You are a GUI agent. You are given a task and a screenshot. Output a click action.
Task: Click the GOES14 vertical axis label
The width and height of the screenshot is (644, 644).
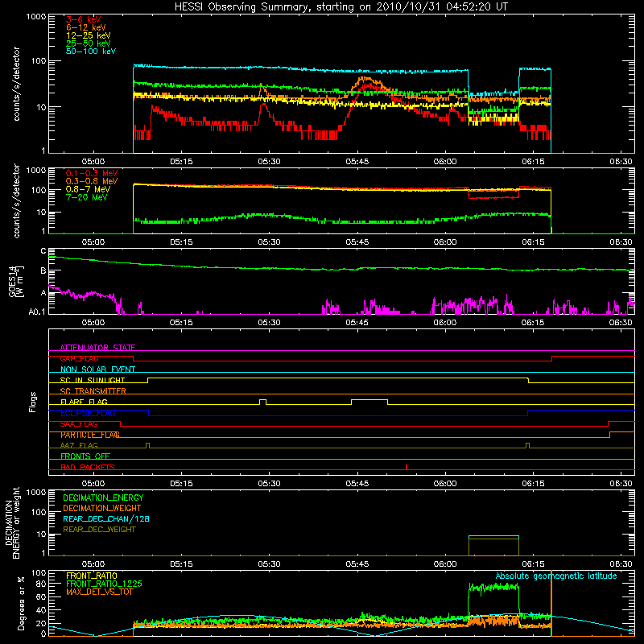pyautogui.click(x=16, y=281)
